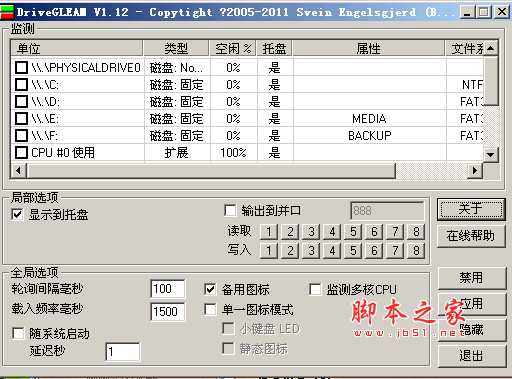The height and width of the screenshot is (379, 512).
Task: Select 写入 pin button 1
Action: tap(269, 250)
